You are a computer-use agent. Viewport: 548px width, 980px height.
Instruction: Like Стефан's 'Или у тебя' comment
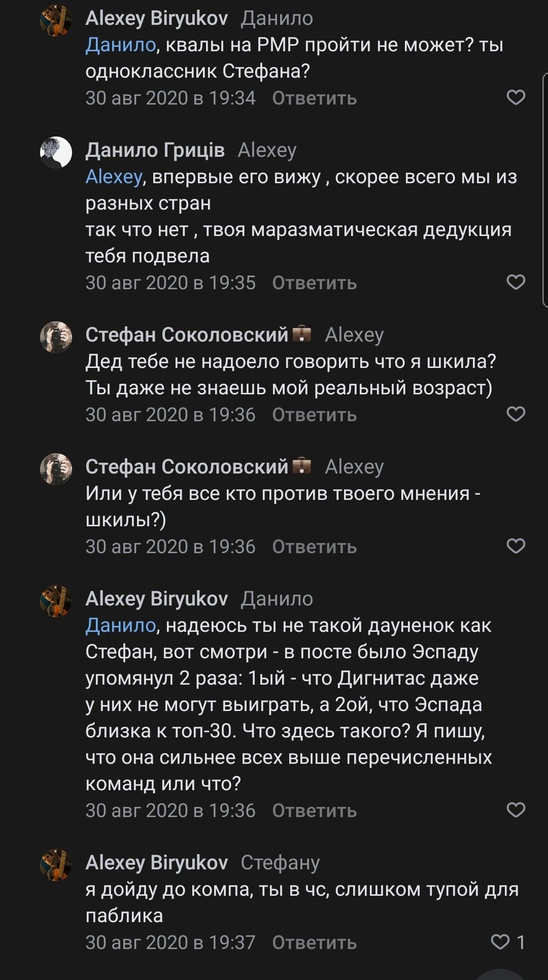point(516,546)
